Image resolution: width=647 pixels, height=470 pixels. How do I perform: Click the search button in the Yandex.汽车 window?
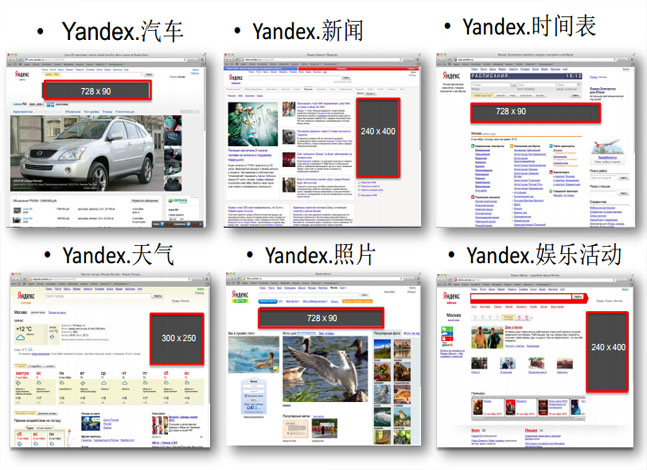tap(149, 75)
